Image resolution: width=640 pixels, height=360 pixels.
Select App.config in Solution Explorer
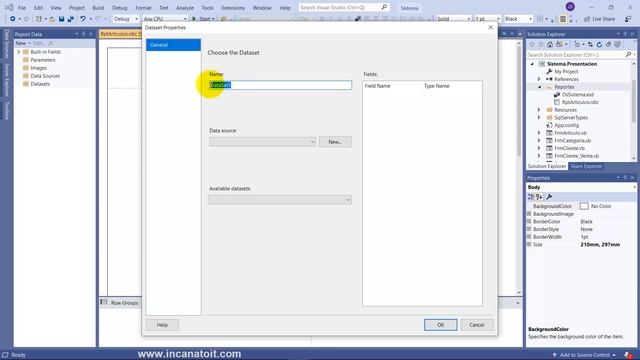pyautogui.click(x=567, y=125)
